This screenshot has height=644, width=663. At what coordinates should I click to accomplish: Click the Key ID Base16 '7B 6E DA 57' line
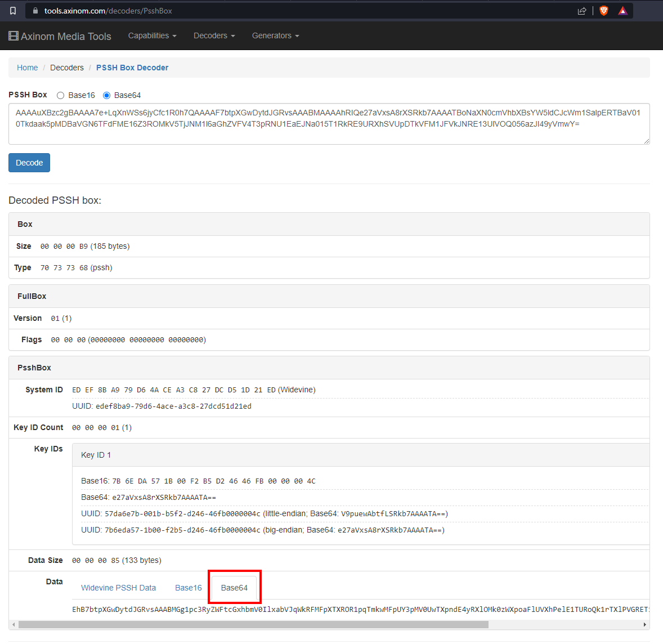pos(198,481)
